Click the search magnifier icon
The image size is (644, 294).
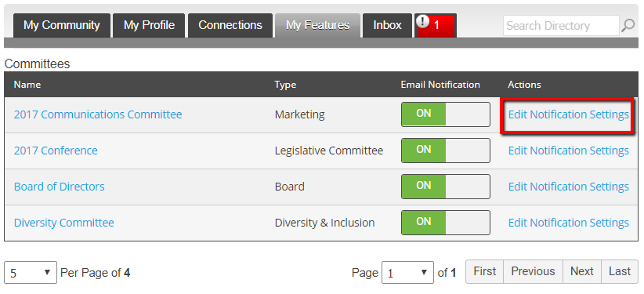[628, 26]
